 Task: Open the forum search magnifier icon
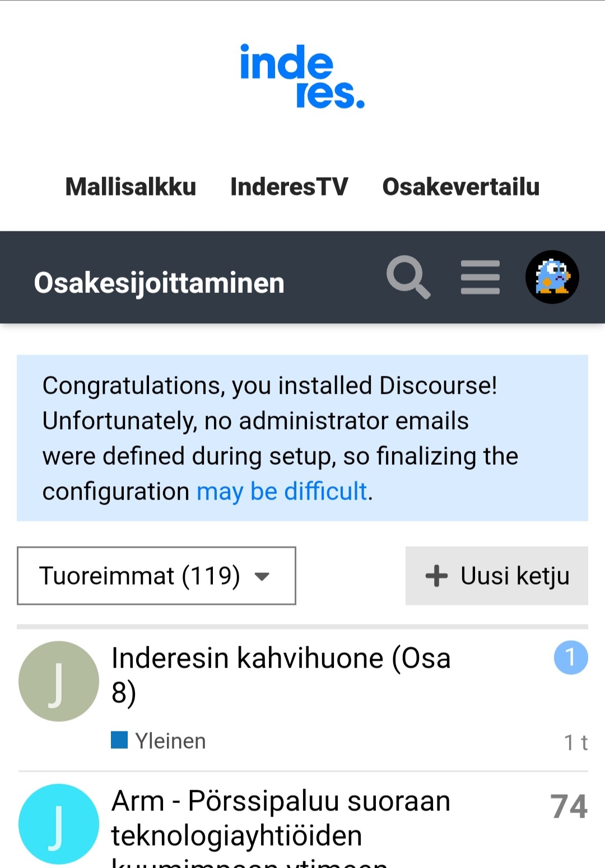tap(408, 277)
